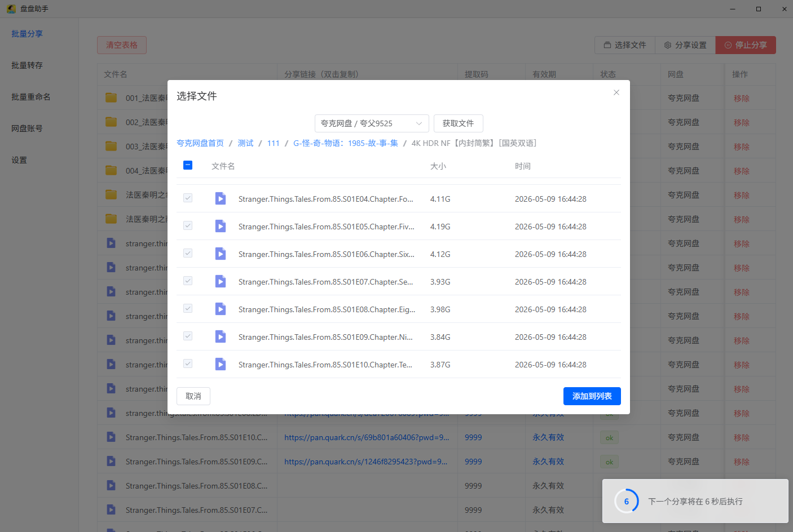
Task: Click the countdown progress circle showing 6
Action: click(x=626, y=501)
